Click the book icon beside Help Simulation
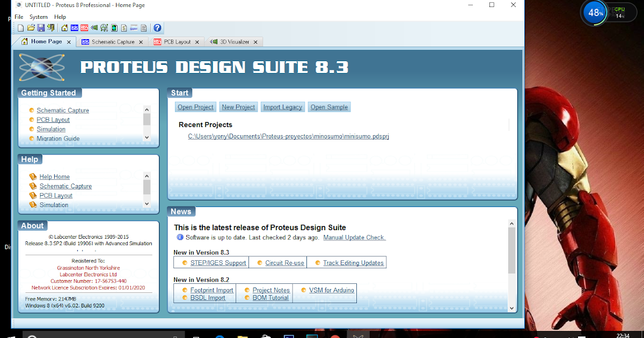The height and width of the screenshot is (338, 644). click(33, 204)
